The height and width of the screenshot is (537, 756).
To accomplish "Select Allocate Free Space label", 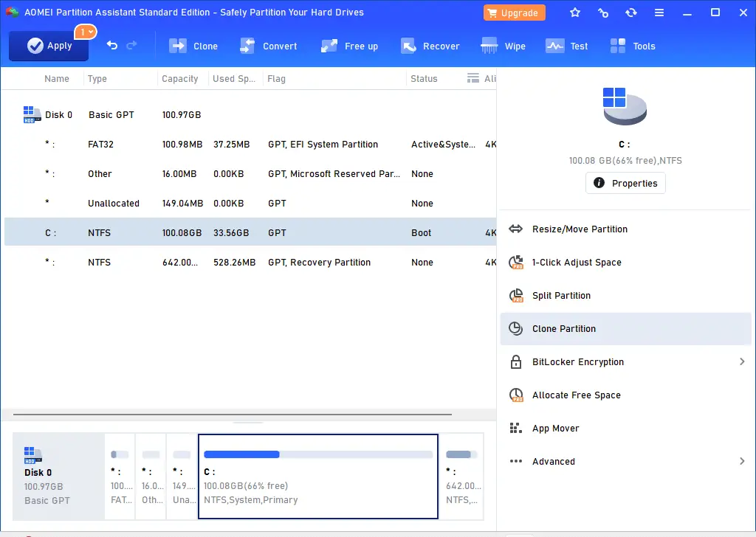I will coord(576,395).
